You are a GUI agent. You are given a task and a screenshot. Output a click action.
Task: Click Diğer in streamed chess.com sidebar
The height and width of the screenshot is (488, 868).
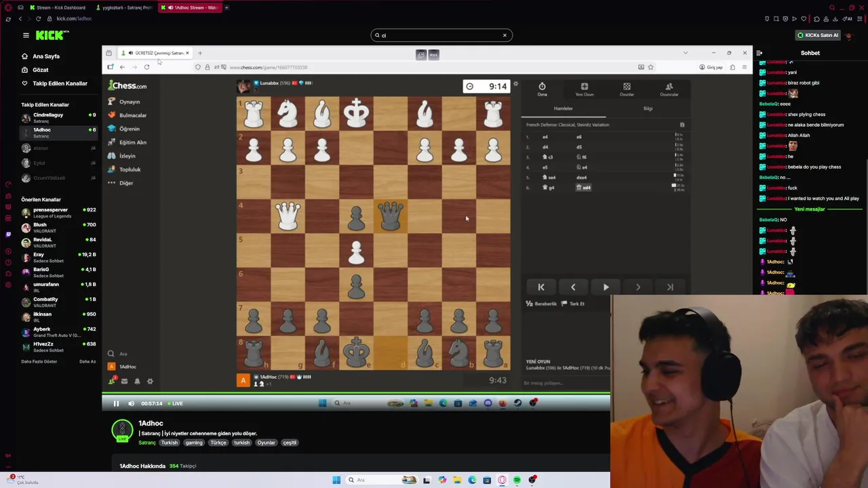click(x=121, y=183)
